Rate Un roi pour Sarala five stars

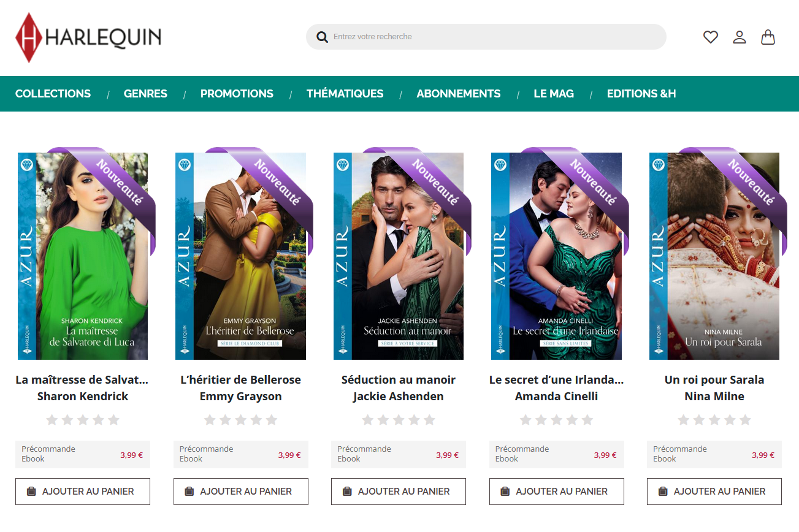[745, 420]
